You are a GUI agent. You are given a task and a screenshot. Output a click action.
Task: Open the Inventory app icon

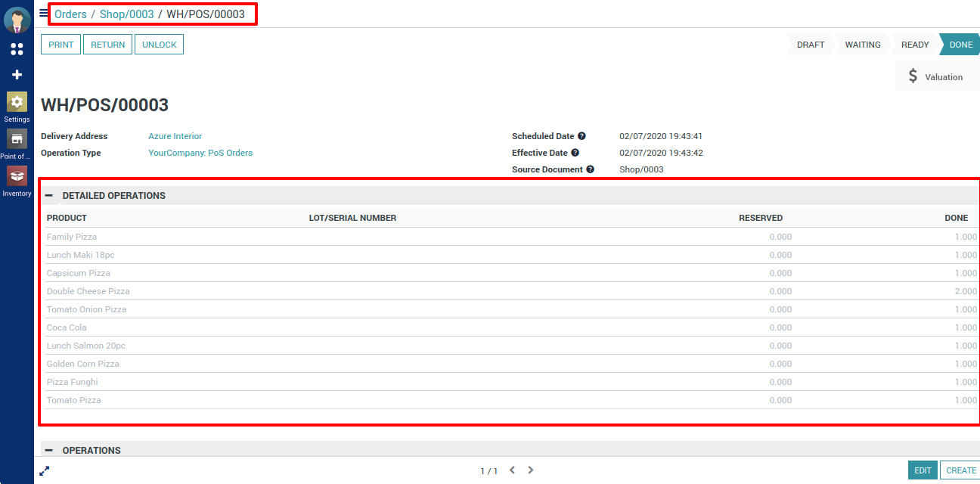pyautogui.click(x=17, y=176)
